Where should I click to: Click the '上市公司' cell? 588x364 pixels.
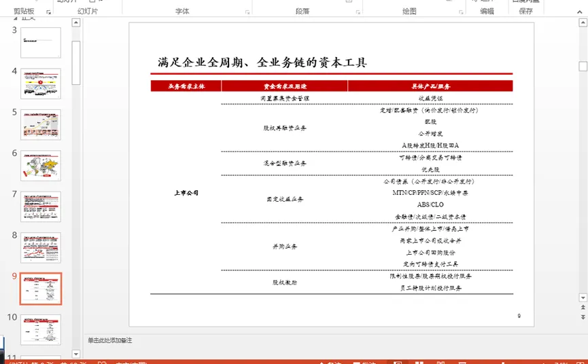(x=186, y=193)
